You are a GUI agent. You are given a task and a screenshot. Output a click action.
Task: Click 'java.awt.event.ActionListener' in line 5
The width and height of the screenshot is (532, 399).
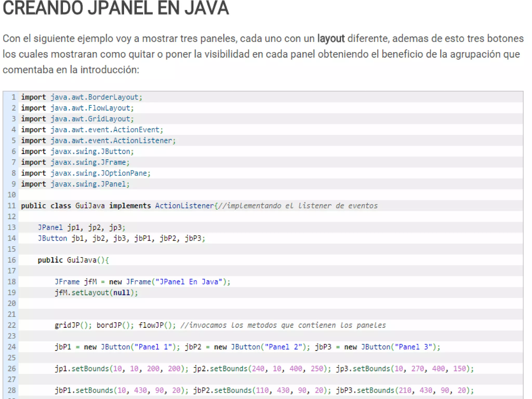click(111, 141)
